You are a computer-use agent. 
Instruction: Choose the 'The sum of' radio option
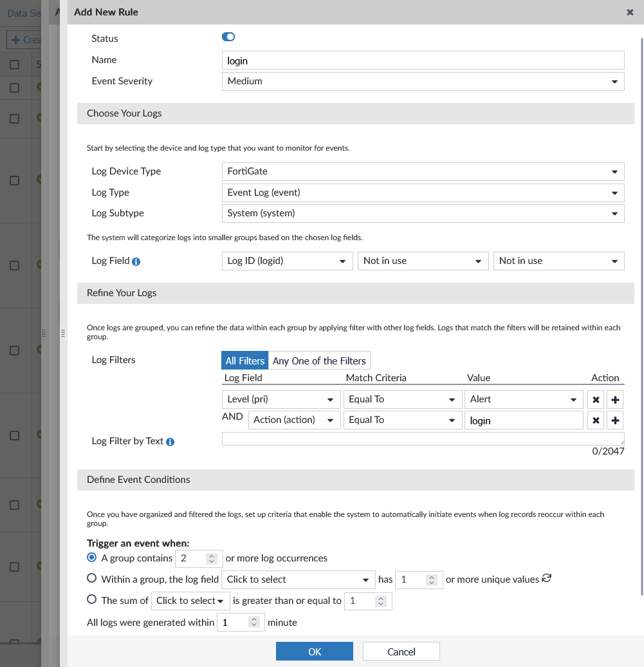point(92,599)
